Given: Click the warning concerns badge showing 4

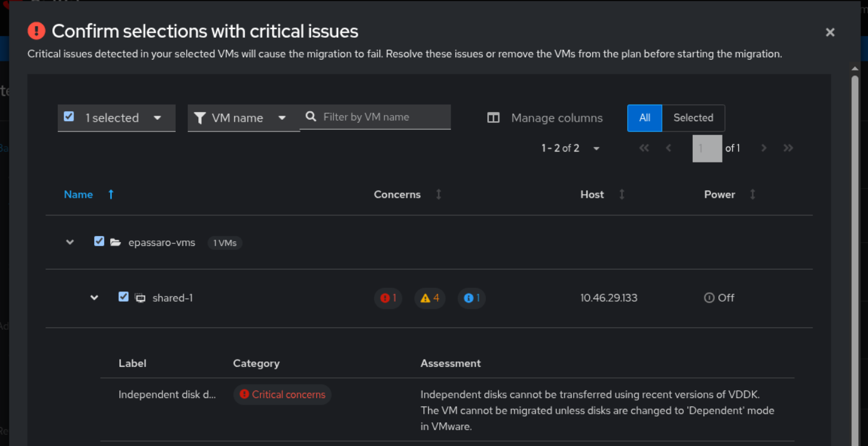Looking at the screenshot, I should 430,298.
